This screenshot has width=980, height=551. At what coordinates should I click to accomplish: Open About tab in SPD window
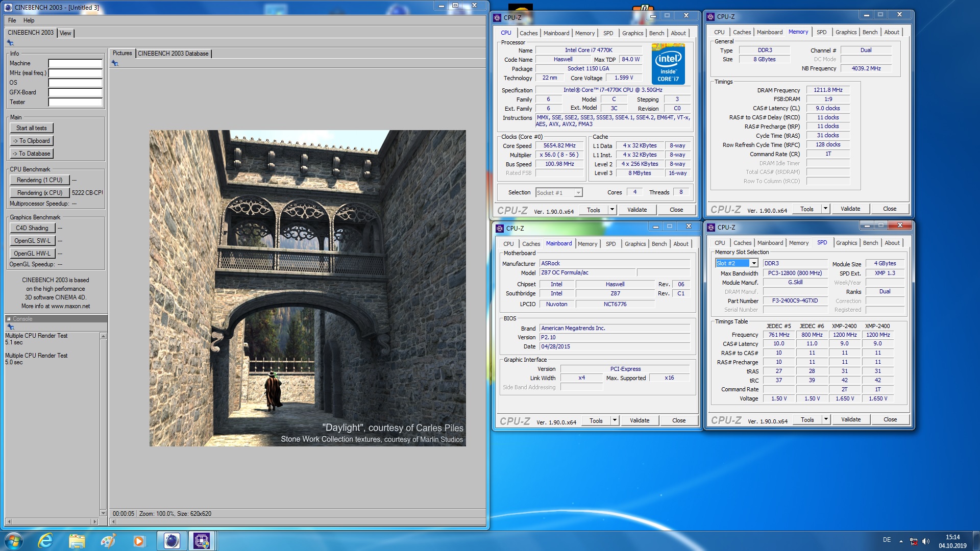coord(892,243)
